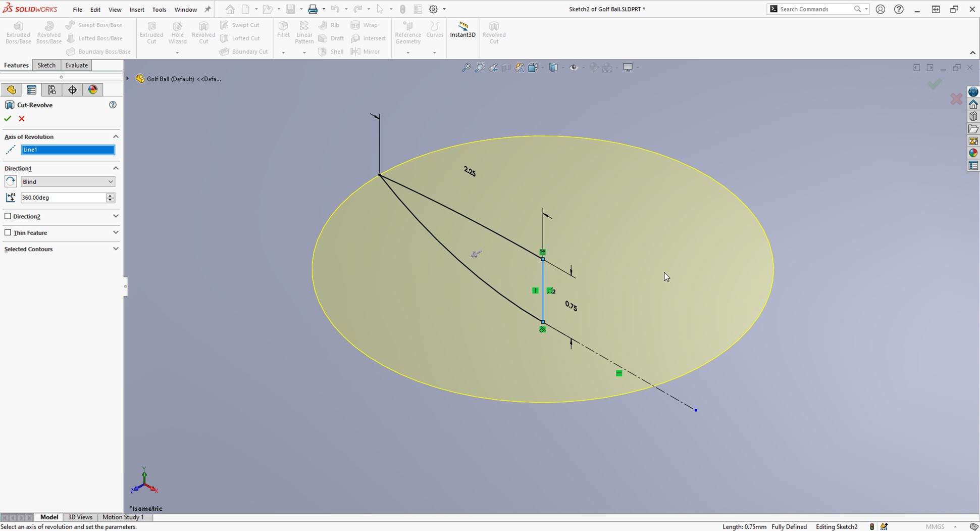Enable the Thin Feature checkbox
Image resolution: width=980 pixels, height=531 pixels.
pos(8,232)
